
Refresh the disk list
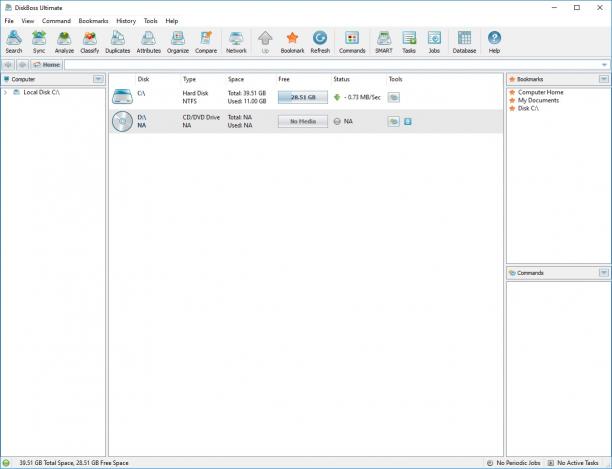click(x=320, y=42)
